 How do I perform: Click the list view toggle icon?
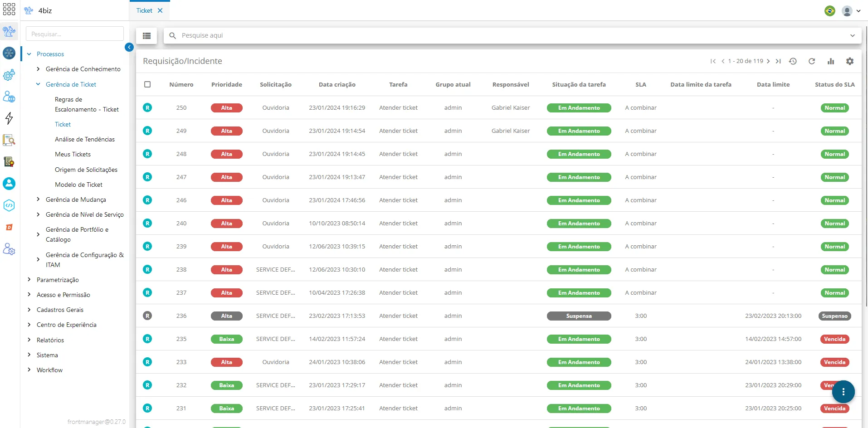pyautogui.click(x=146, y=35)
